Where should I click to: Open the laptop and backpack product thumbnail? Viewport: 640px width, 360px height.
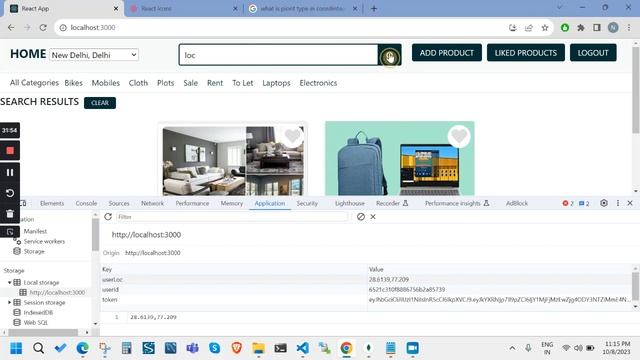[x=400, y=158]
